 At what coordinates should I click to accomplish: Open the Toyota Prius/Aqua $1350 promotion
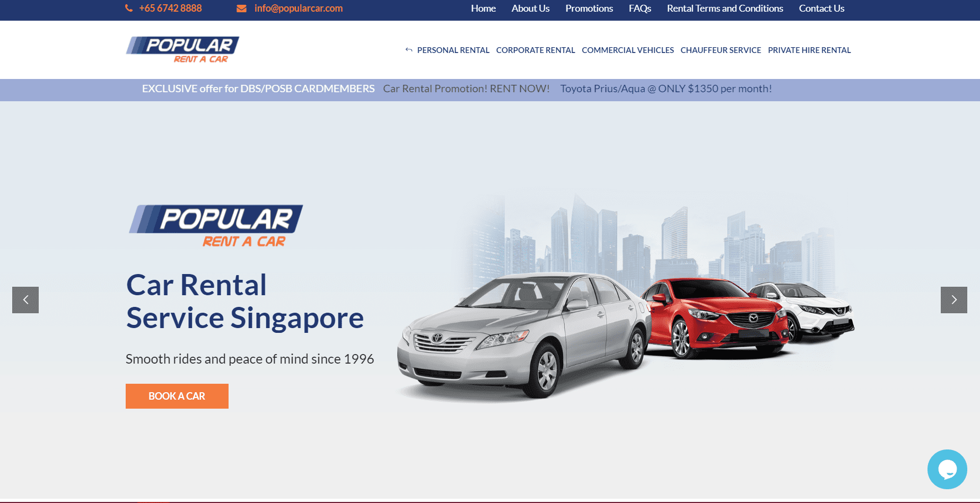666,89
